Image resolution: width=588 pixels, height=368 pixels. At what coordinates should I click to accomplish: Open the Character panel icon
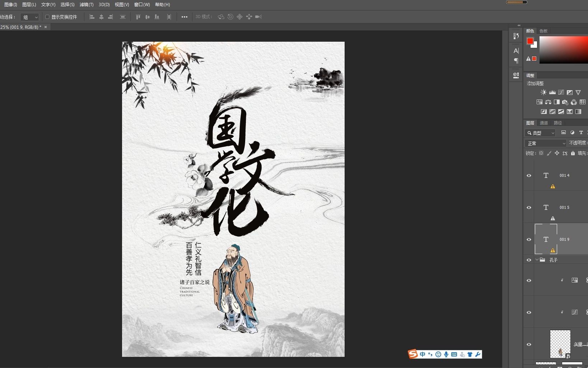(x=516, y=51)
